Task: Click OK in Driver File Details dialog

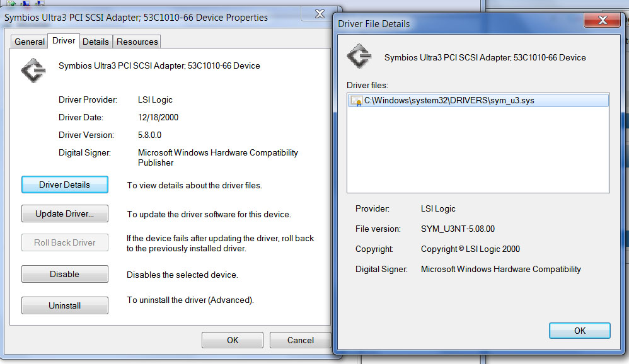Action: (x=580, y=331)
